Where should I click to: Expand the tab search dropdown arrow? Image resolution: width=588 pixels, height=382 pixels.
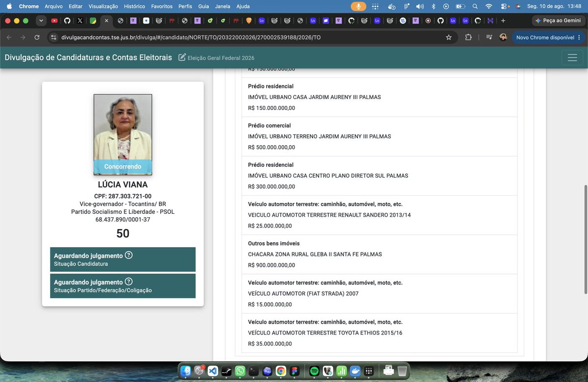pos(41,21)
